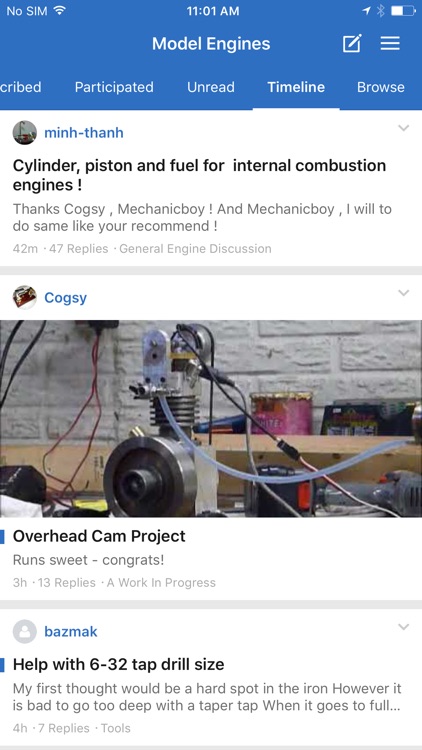Switch to the Unread tab
Image resolution: width=422 pixels, height=750 pixels.
point(211,87)
